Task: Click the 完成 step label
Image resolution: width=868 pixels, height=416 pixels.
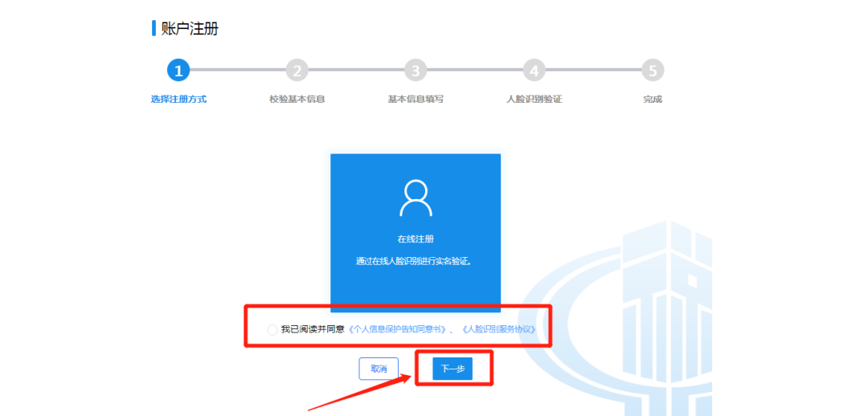Action: click(653, 100)
